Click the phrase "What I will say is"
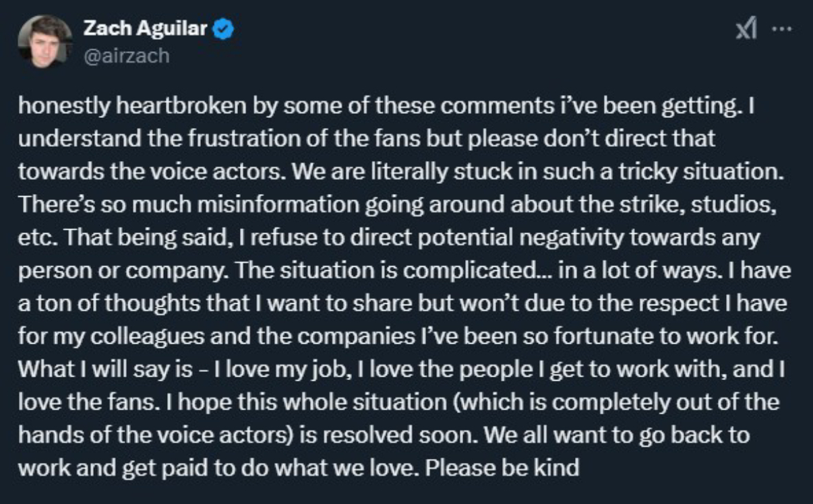The width and height of the screenshot is (813, 504). (100, 369)
